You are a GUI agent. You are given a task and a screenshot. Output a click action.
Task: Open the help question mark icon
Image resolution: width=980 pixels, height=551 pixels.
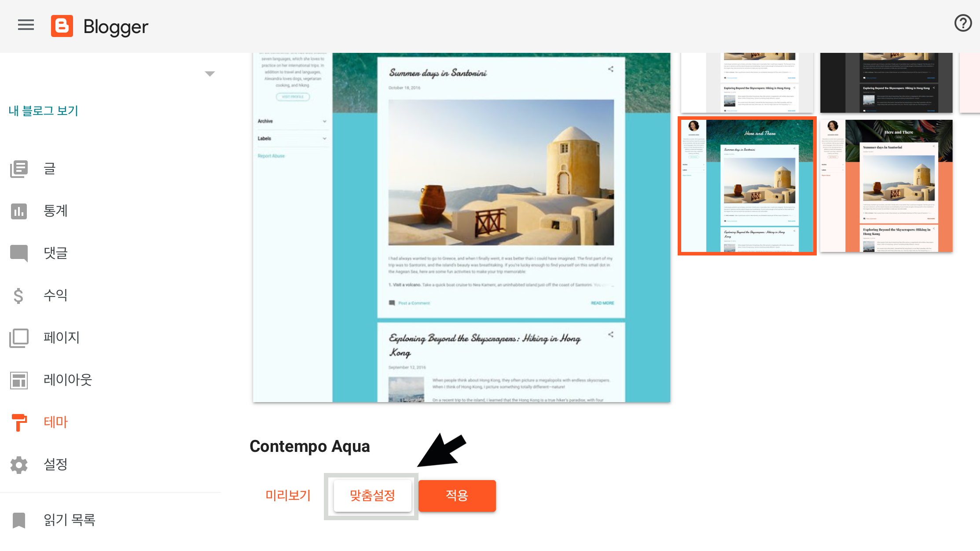[x=963, y=23]
